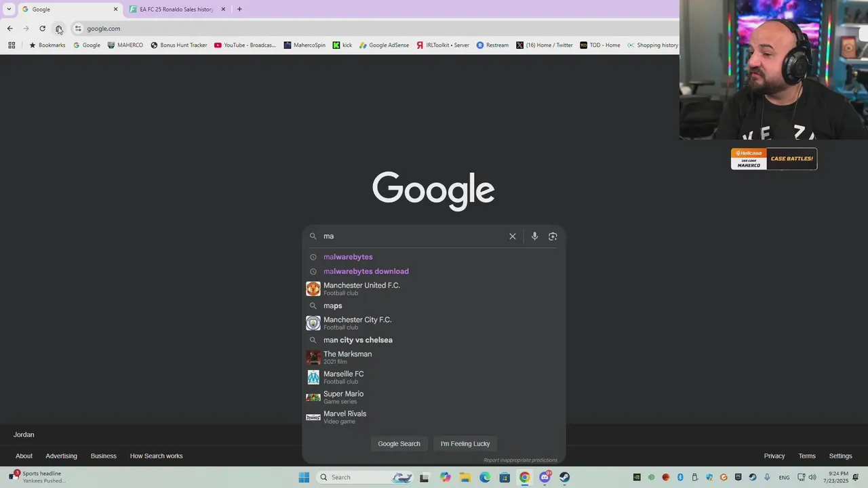868x488 pixels.
Task: Open the MAHERCO bookmark
Action: tap(125, 45)
